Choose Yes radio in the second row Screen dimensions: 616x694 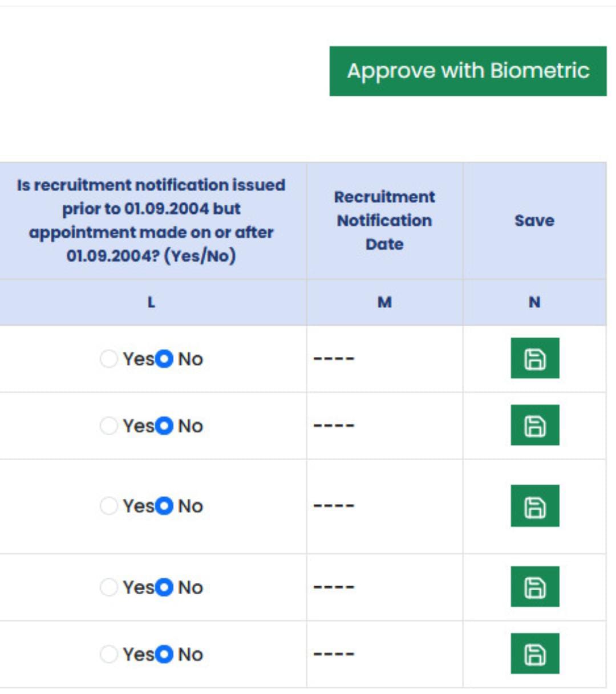(x=108, y=425)
